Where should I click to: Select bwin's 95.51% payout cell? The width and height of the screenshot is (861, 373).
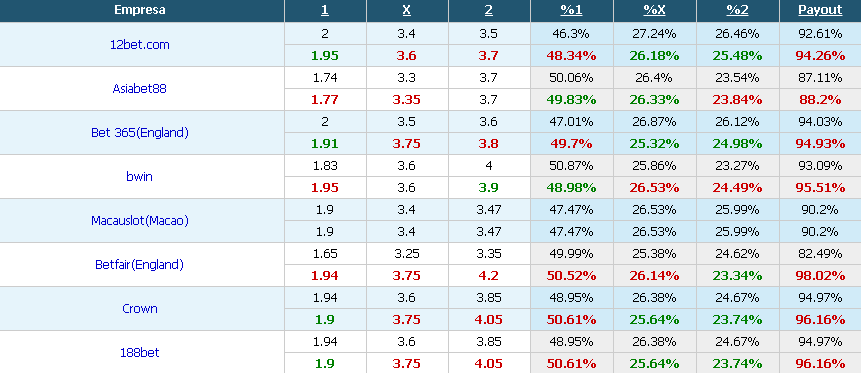tap(820, 187)
